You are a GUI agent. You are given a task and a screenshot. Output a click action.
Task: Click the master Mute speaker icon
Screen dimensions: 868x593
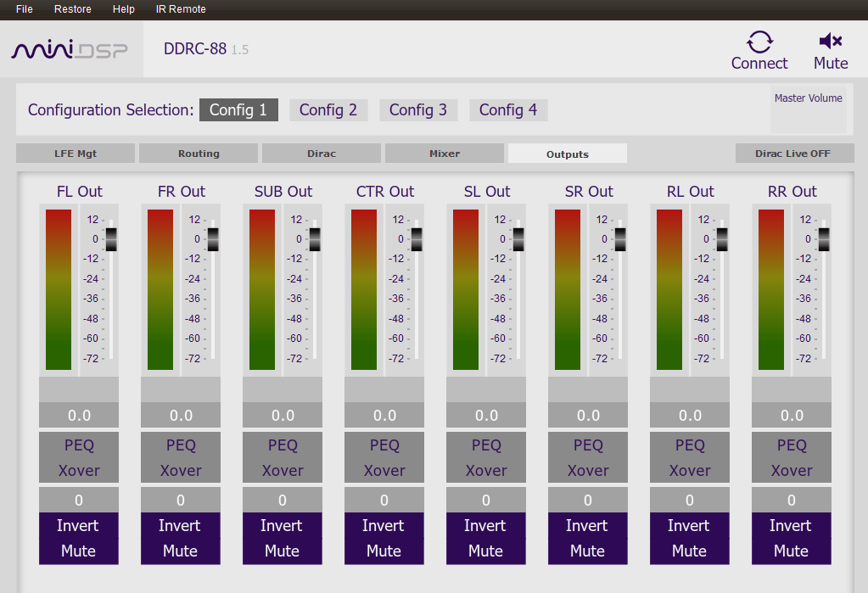(x=831, y=41)
